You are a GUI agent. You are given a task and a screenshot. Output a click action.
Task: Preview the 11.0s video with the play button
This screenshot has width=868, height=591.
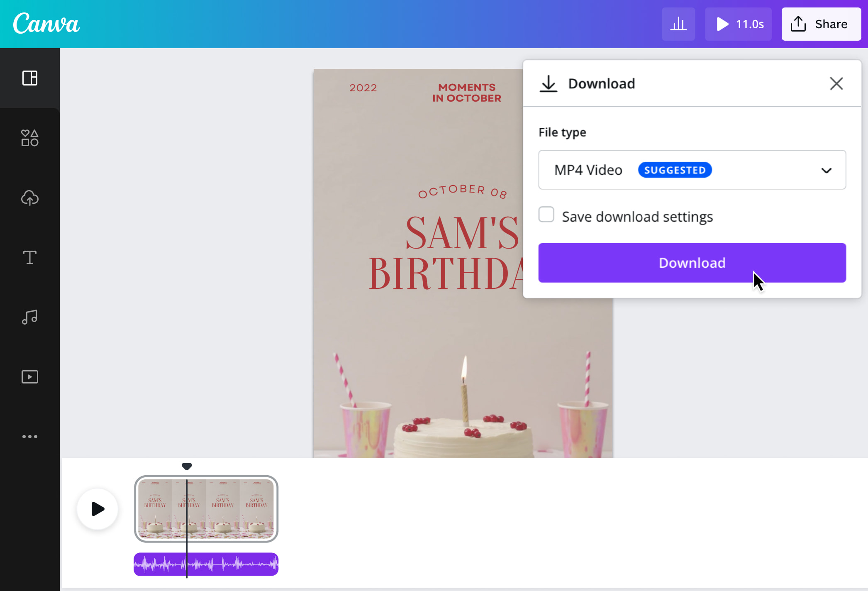click(x=738, y=24)
